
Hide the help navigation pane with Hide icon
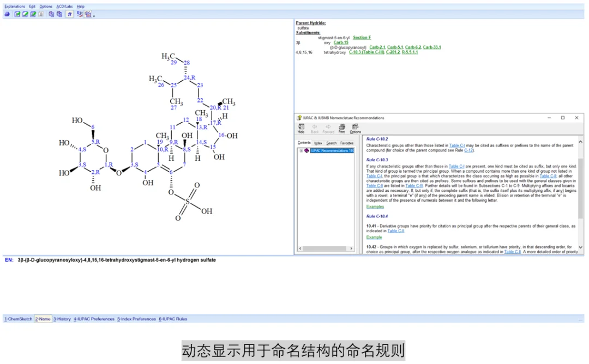[x=301, y=129]
